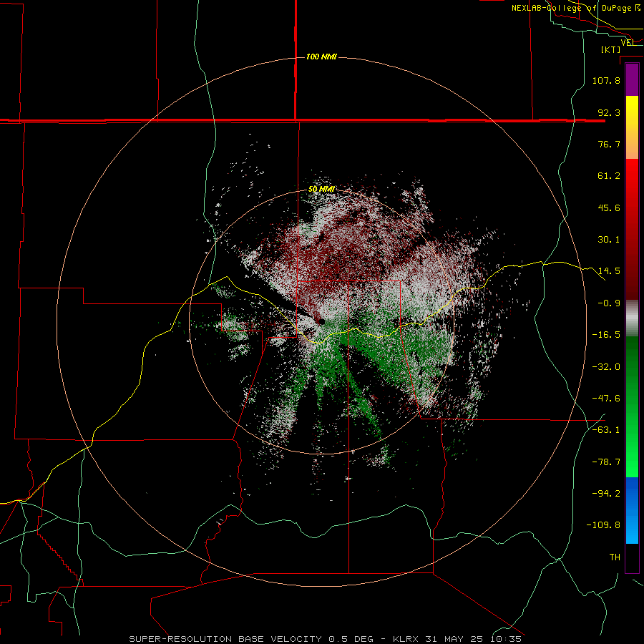This screenshot has height=644, width=644.
Task: Click the NEXLAB-College of DuPage credit text
Action: click(x=576, y=8)
